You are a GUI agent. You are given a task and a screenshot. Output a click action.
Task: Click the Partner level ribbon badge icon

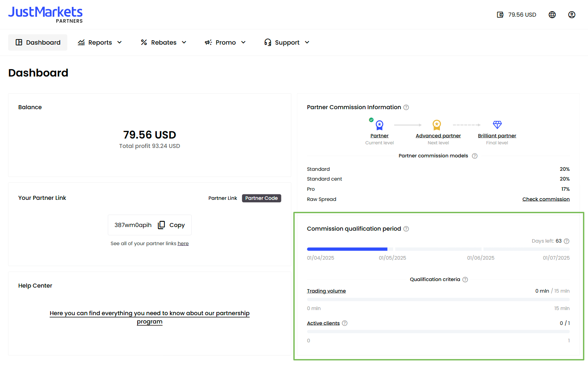(379, 125)
